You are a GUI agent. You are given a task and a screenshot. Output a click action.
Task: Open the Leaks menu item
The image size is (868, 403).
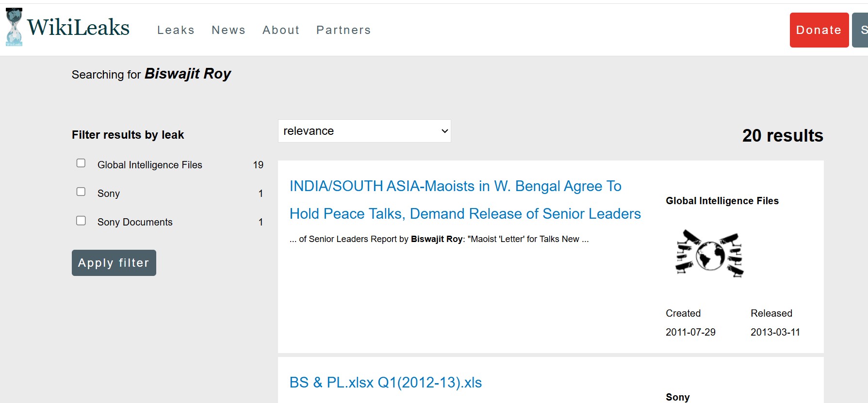(176, 30)
